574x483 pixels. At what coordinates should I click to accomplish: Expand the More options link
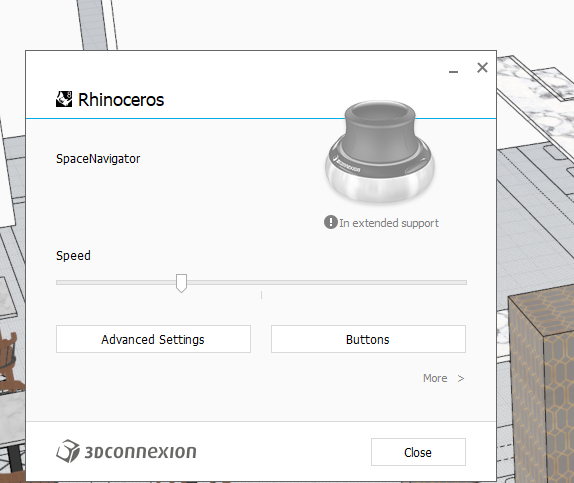(x=444, y=378)
